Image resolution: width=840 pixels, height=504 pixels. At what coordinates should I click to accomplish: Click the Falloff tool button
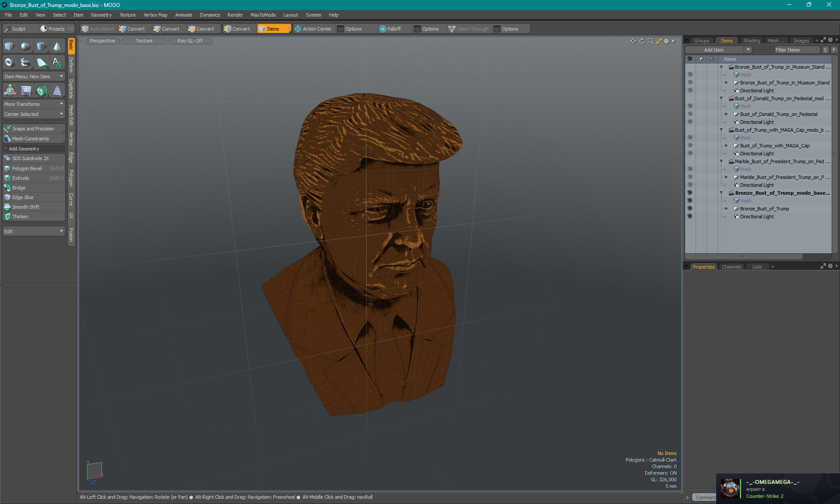point(390,29)
